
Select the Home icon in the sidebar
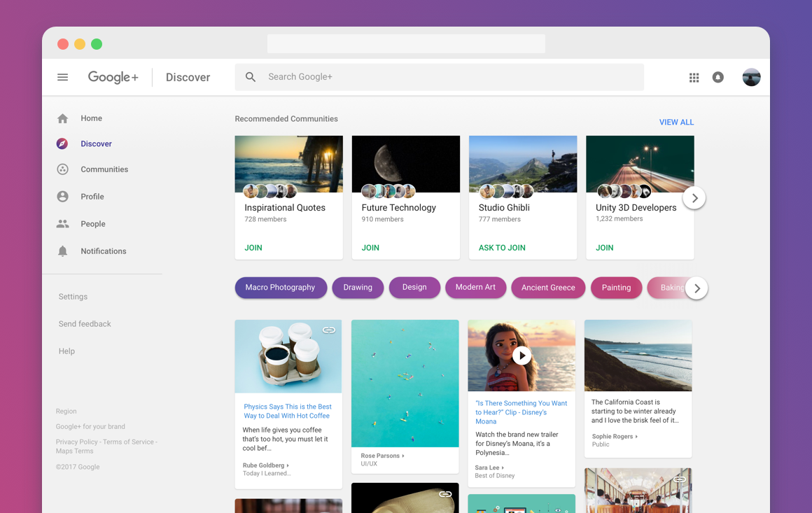[x=62, y=118]
